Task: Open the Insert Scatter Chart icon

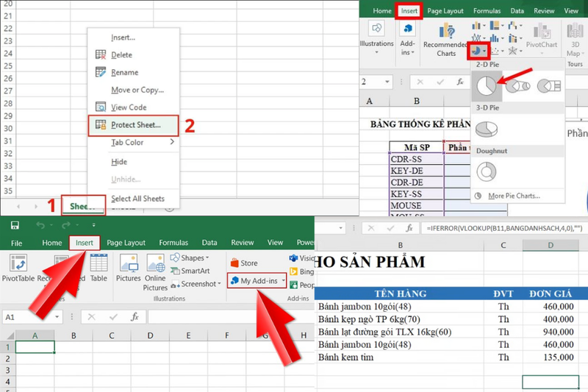Action: click(497, 51)
